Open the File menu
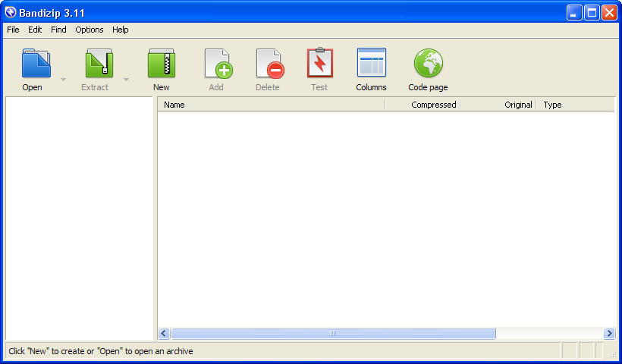 pos(13,30)
